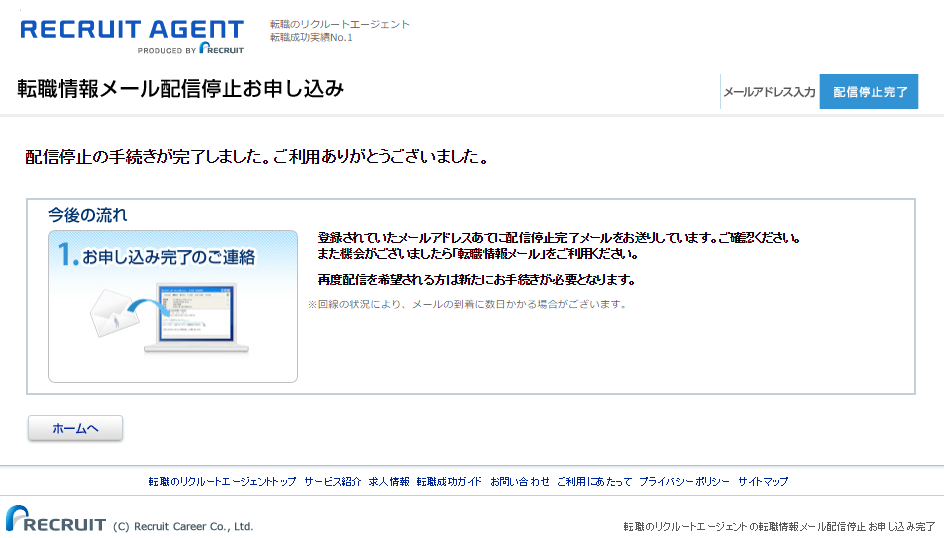This screenshot has width=944, height=538.
Task: Click the お問い合わせ footer link
Action: point(519,482)
